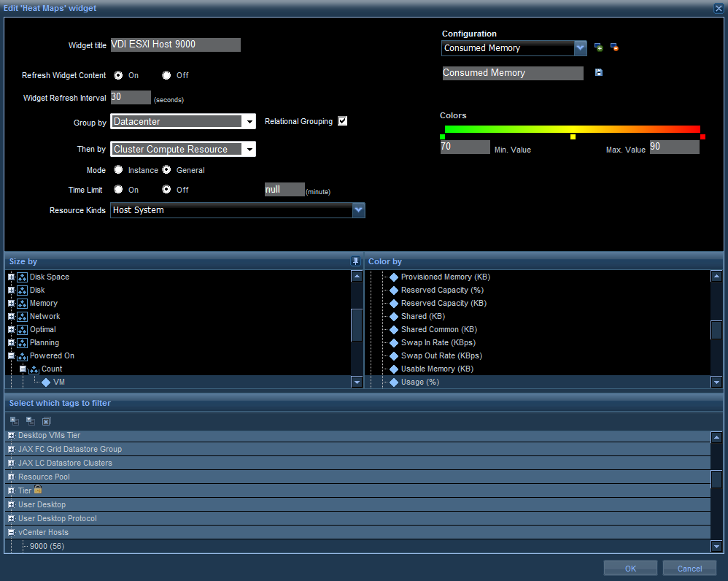Click the pin icon in Size by header

pyautogui.click(x=355, y=261)
